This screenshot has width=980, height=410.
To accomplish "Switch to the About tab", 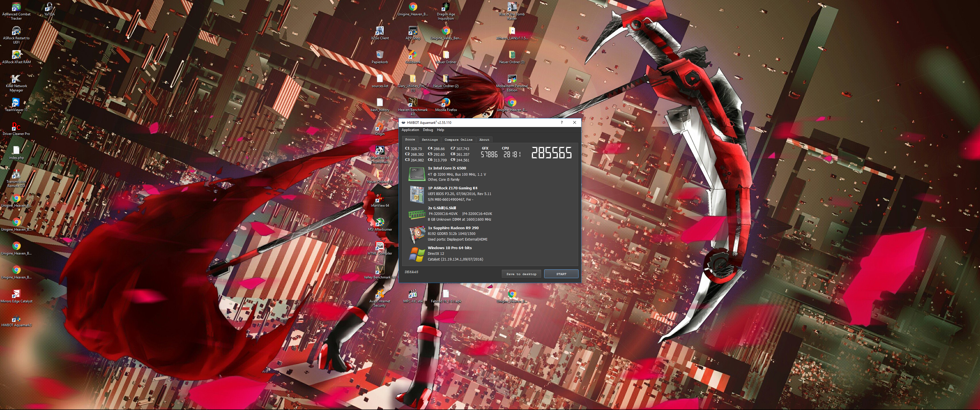I will coord(484,140).
